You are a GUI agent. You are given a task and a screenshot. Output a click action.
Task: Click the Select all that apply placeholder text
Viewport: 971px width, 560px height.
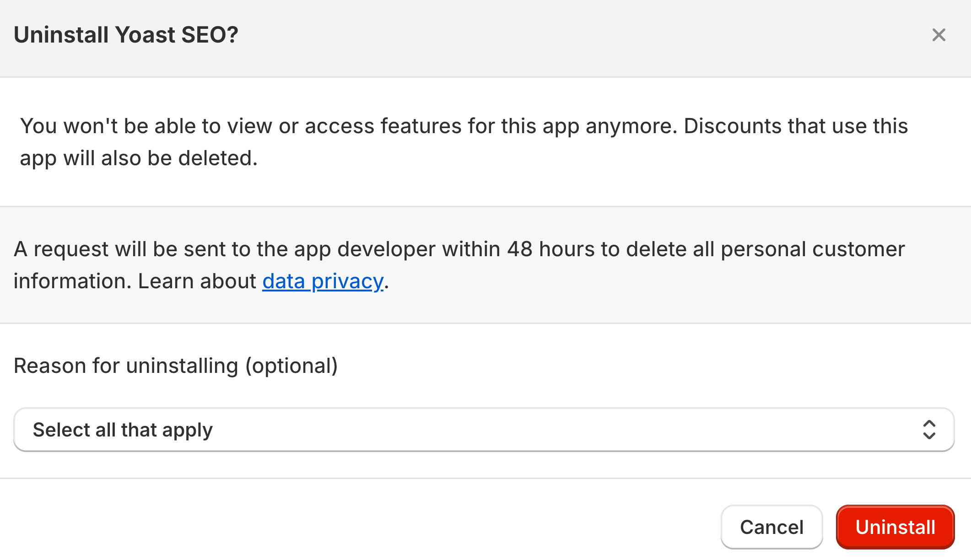(x=123, y=430)
